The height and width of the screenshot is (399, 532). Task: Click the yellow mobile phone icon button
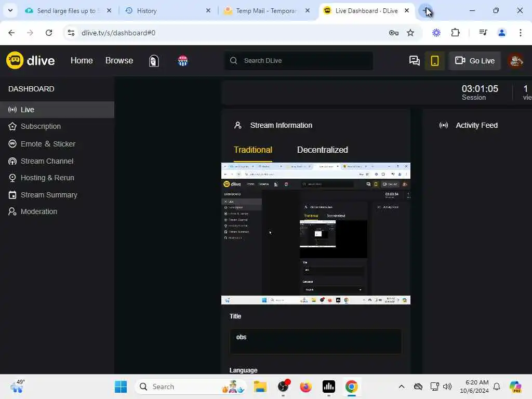pyautogui.click(x=435, y=61)
